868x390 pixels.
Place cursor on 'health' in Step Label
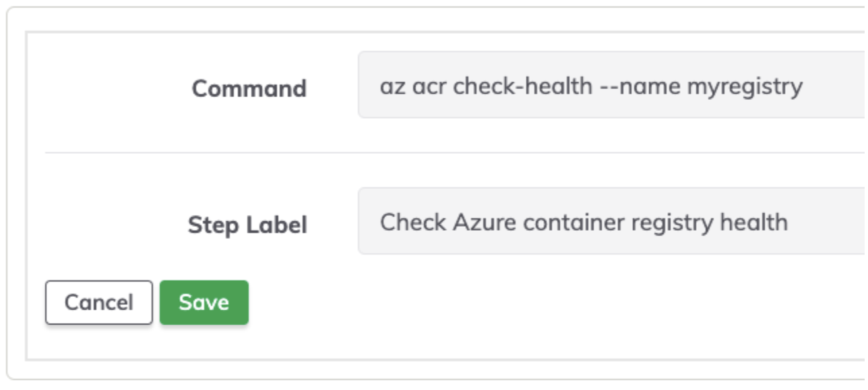pos(753,221)
